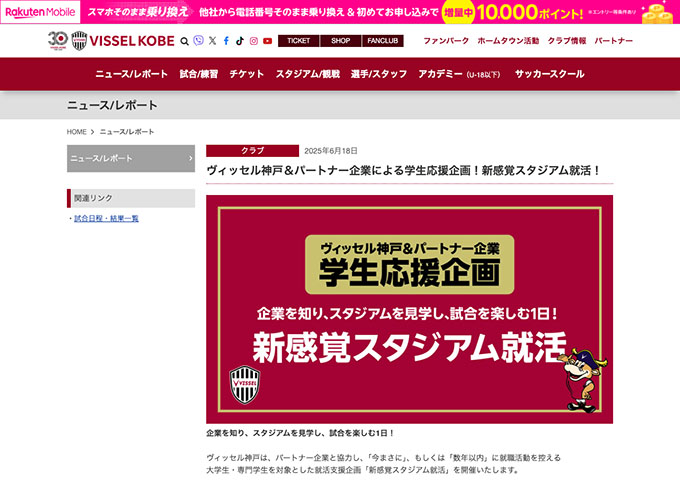Click the TICKET button

point(298,41)
